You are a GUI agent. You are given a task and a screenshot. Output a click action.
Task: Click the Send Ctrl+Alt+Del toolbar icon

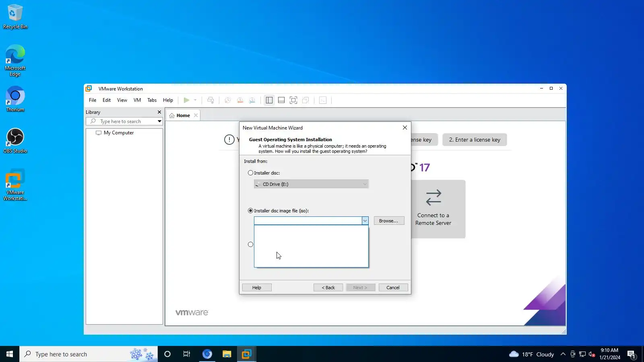point(211,100)
